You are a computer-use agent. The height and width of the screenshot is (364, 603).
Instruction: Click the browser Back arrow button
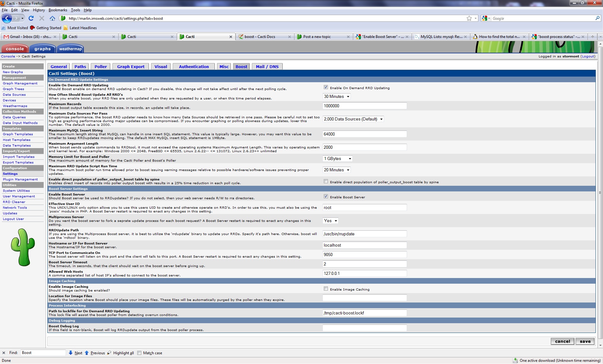tap(7, 18)
